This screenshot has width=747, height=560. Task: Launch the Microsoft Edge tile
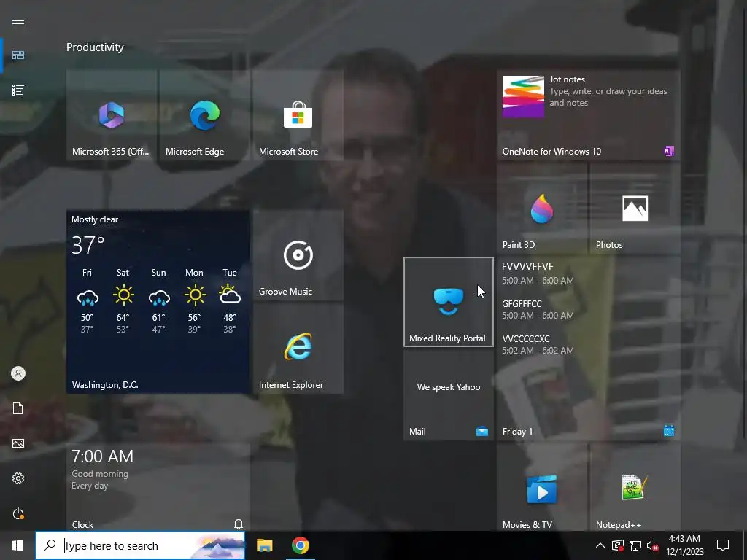tap(205, 114)
